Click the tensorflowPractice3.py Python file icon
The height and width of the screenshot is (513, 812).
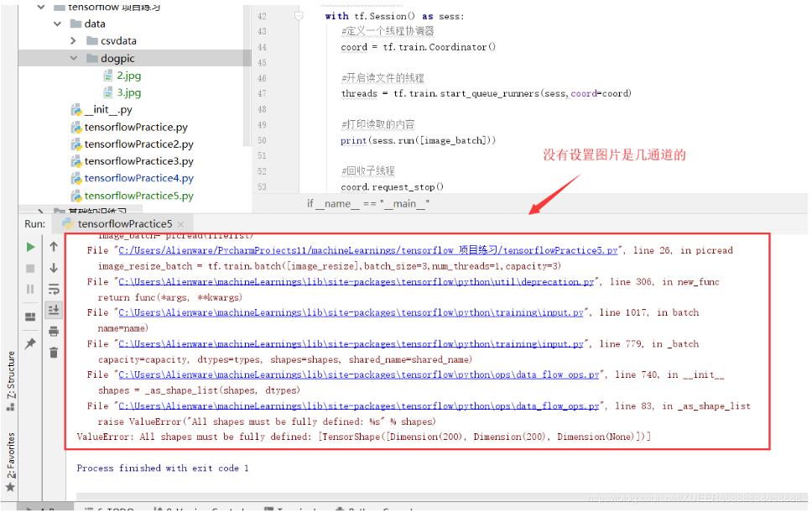[x=76, y=161]
